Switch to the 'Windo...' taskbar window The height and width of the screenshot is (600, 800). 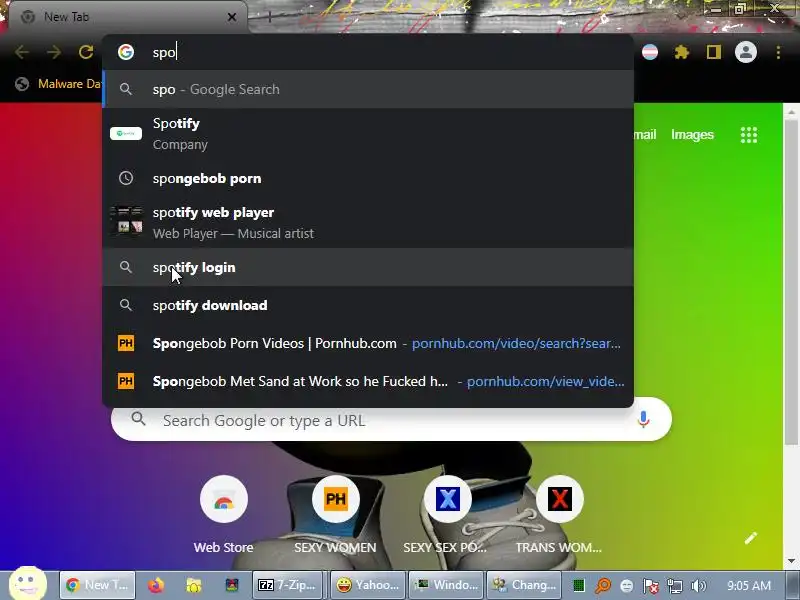[445, 585]
